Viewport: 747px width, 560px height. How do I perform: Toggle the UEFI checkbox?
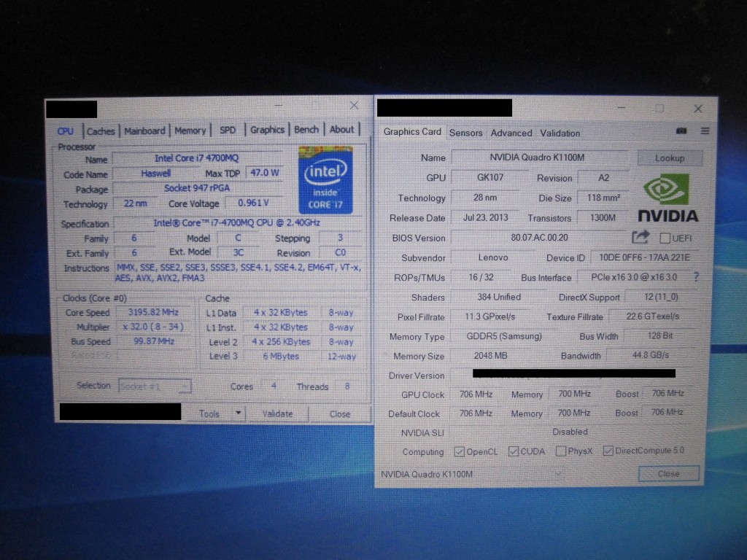pyautogui.click(x=665, y=238)
